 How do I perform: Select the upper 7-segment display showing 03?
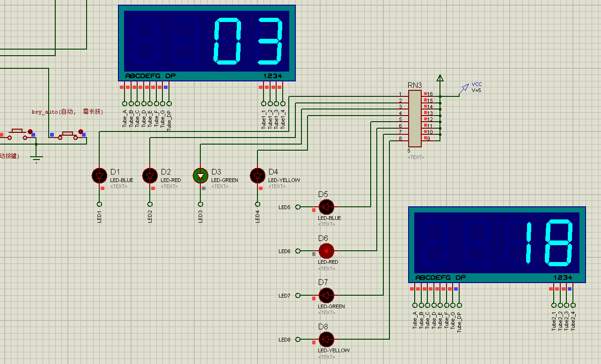pos(207,43)
